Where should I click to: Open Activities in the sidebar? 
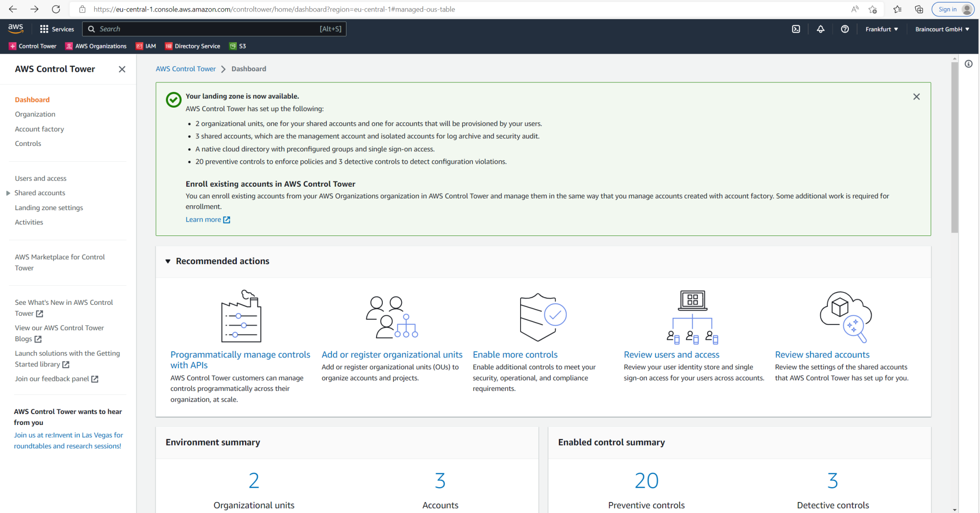pyautogui.click(x=29, y=222)
